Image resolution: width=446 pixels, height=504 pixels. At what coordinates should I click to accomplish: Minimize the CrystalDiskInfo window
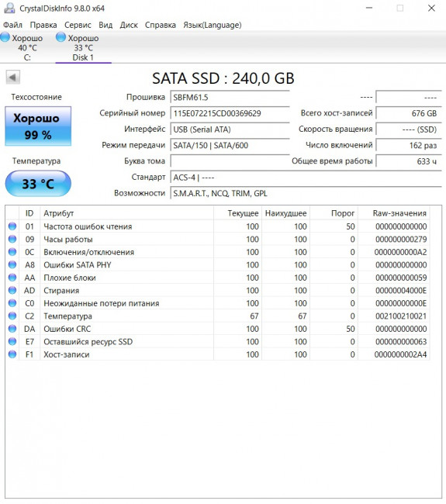point(369,8)
